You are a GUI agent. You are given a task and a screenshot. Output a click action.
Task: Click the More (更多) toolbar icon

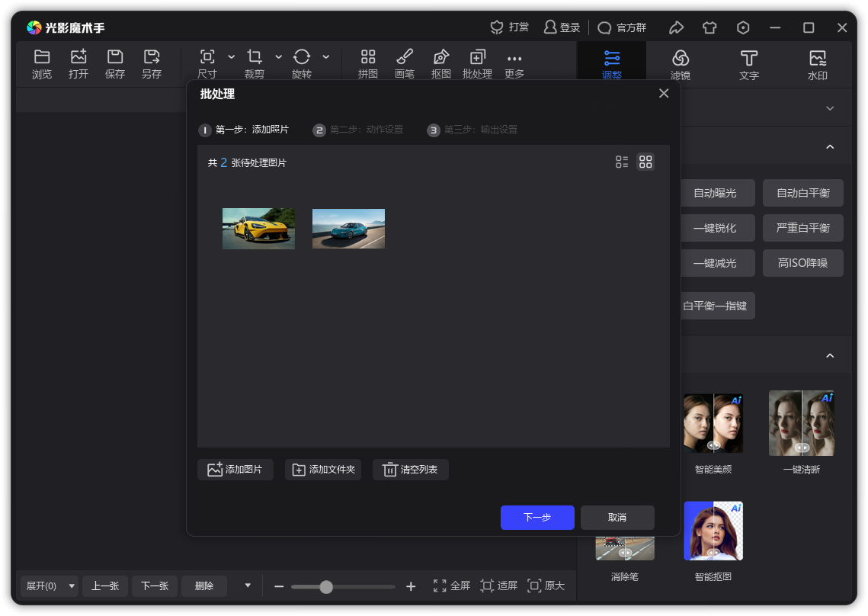click(x=514, y=59)
